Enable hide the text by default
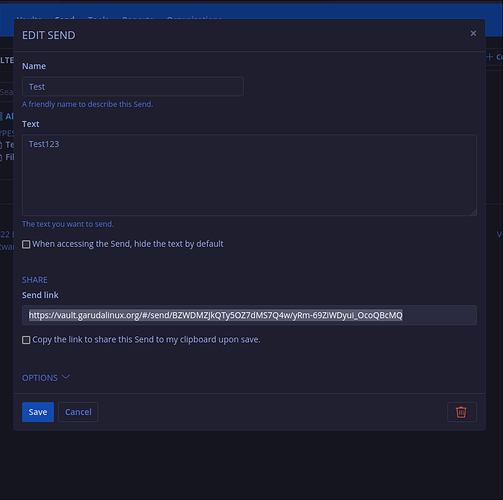503x500 pixels. (x=26, y=244)
